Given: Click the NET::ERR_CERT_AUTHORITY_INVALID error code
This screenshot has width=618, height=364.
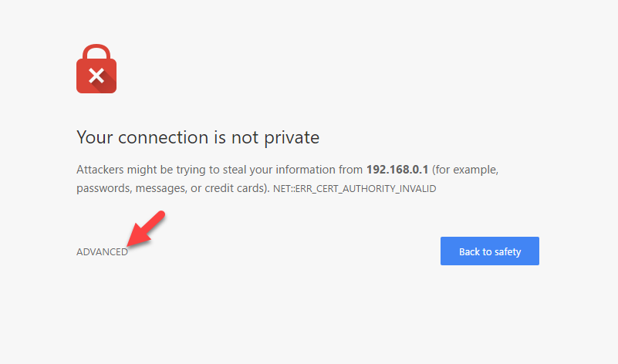Looking at the screenshot, I should [x=355, y=188].
